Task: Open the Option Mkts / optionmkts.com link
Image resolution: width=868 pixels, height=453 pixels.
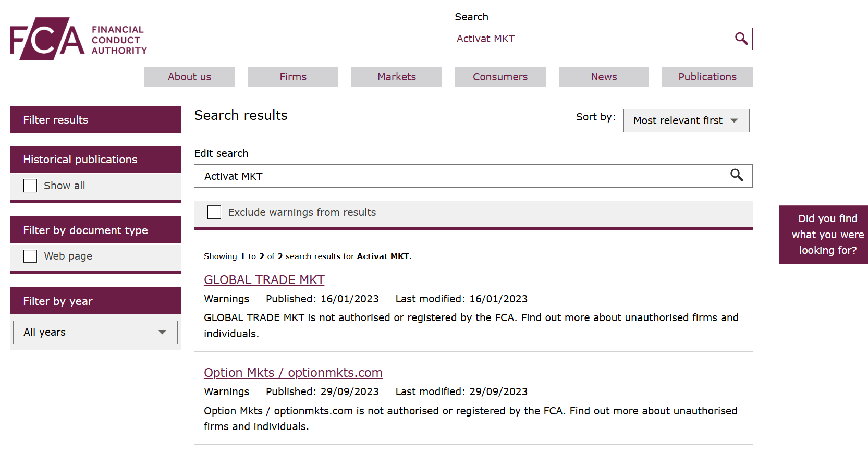Action: (x=293, y=373)
